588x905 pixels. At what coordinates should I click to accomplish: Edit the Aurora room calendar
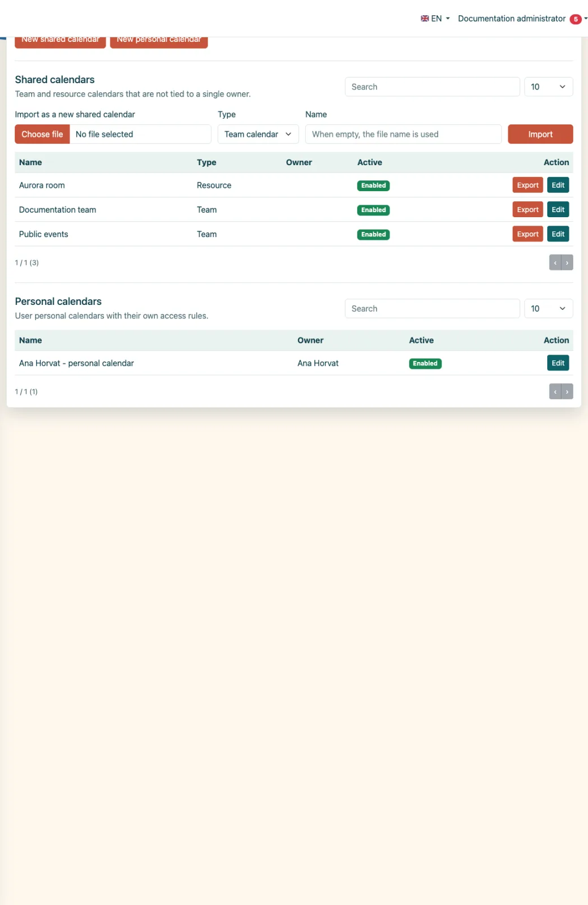[558, 185]
